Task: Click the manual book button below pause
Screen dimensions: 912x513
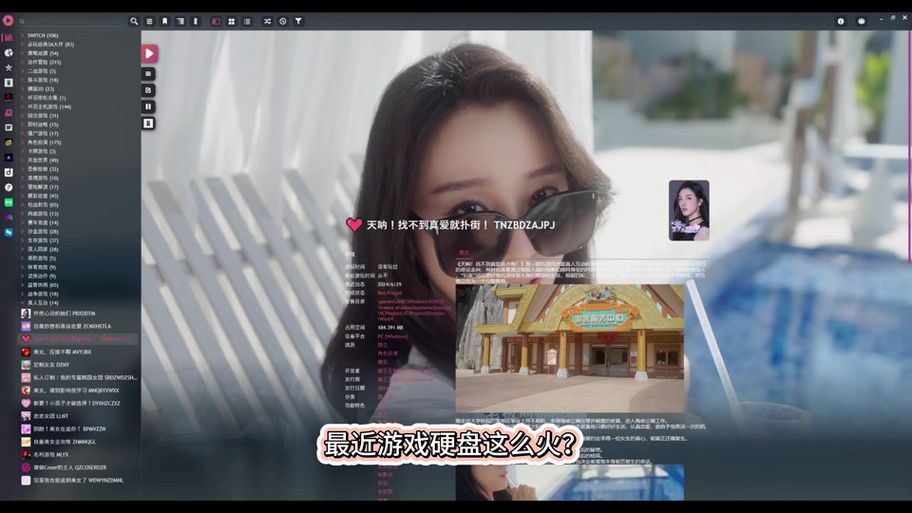Action: coord(148,123)
